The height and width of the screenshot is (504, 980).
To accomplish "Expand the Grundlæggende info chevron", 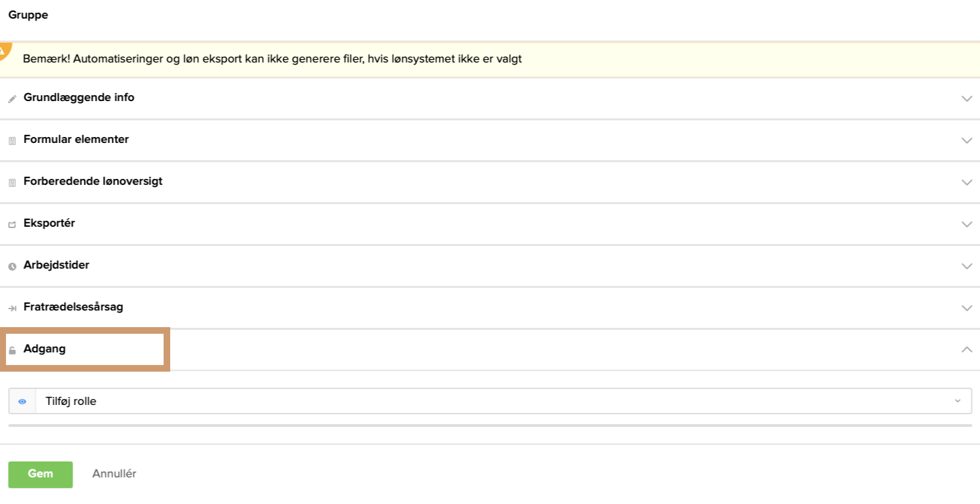I will [x=967, y=98].
